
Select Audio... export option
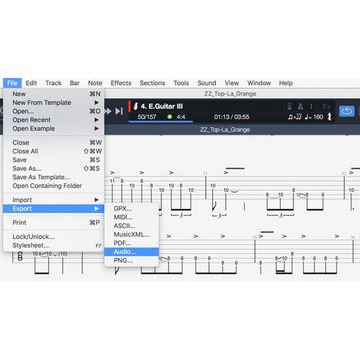[x=132, y=252]
